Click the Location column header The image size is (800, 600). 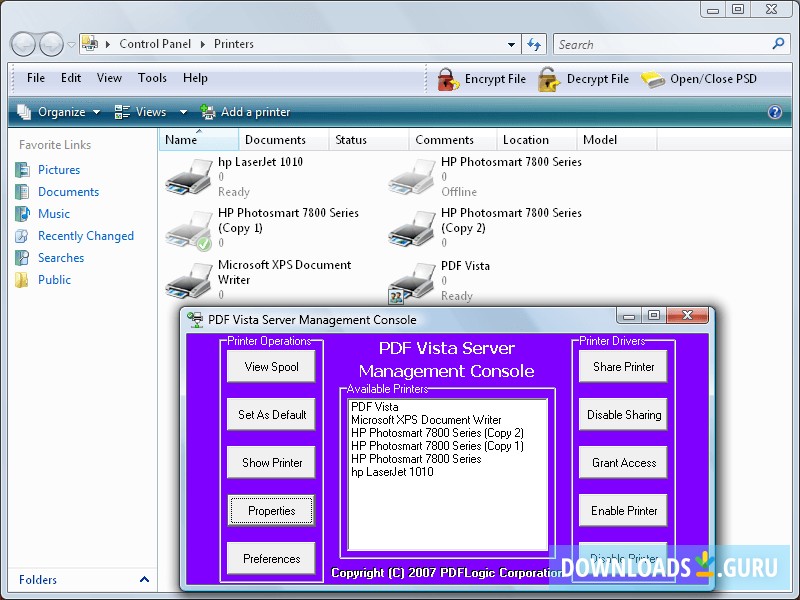pyautogui.click(x=537, y=140)
